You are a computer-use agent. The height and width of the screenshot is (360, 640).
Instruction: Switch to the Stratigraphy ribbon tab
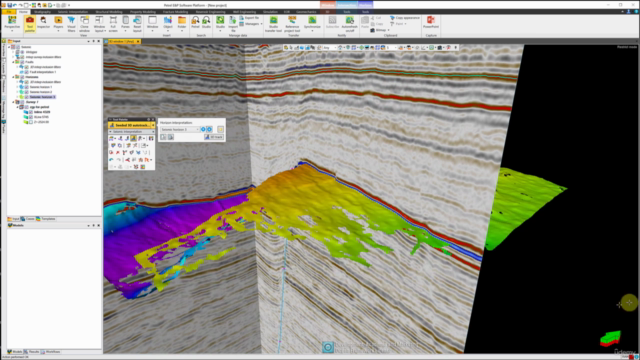click(x=42, y=12)
